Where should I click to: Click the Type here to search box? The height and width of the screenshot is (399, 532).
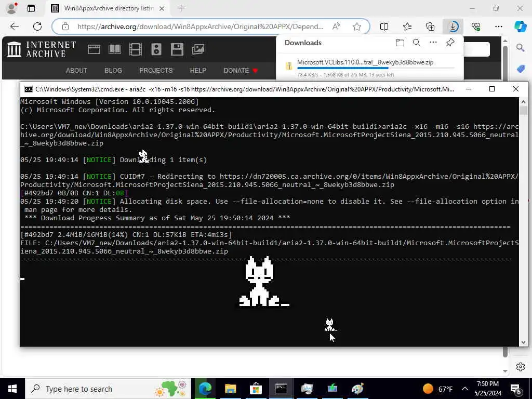pyautogui.click(x=108, y=389)
